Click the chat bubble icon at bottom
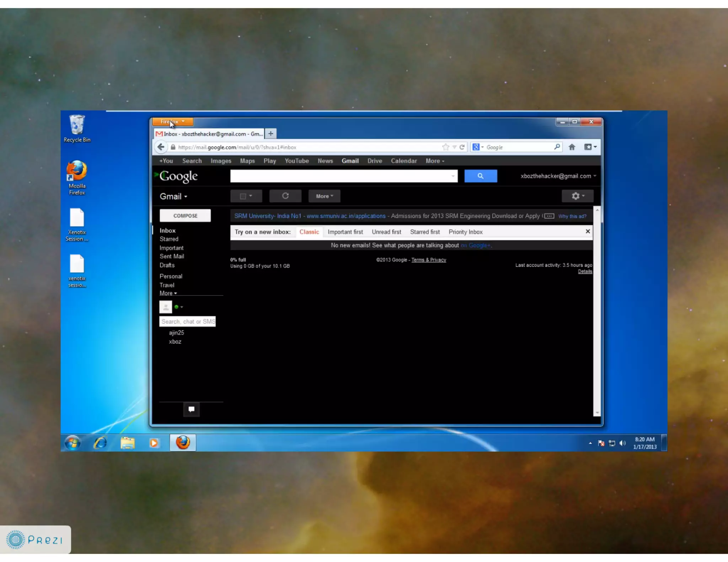 click(x=191, y=409)
